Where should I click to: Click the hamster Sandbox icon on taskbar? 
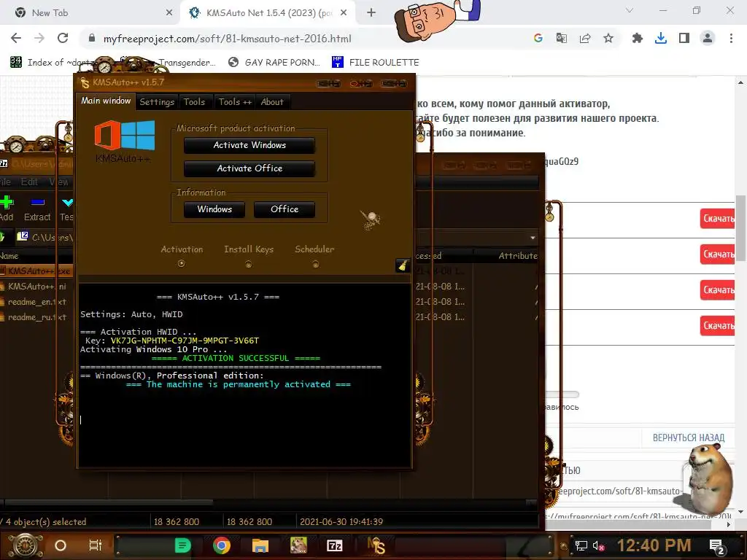tap(298, 545)
